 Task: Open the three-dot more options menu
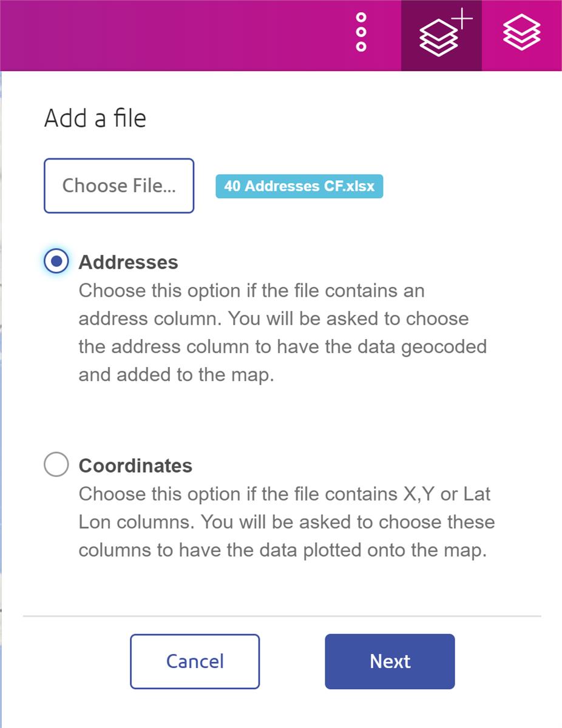click(x=361, y=32)
